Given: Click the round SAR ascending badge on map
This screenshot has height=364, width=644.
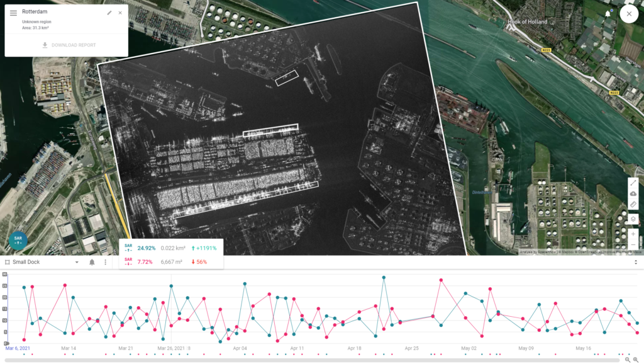Looking at the screenshot, I should (x=18, y=240).
